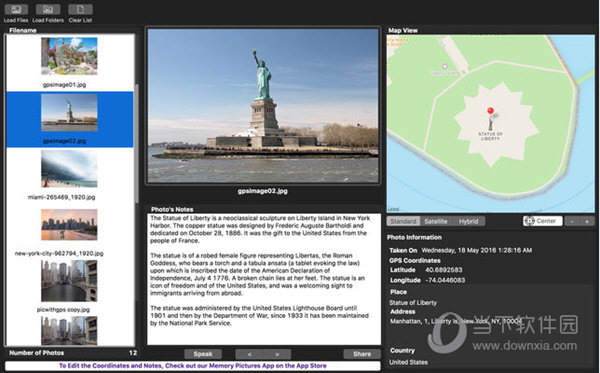
Task: Zoom in the map with plus button
Action: point(587,221)
